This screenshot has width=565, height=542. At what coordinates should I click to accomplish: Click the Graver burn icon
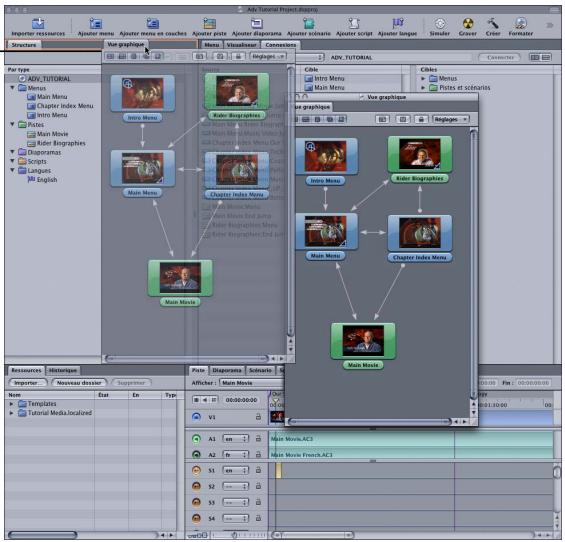tap(468, 23)
